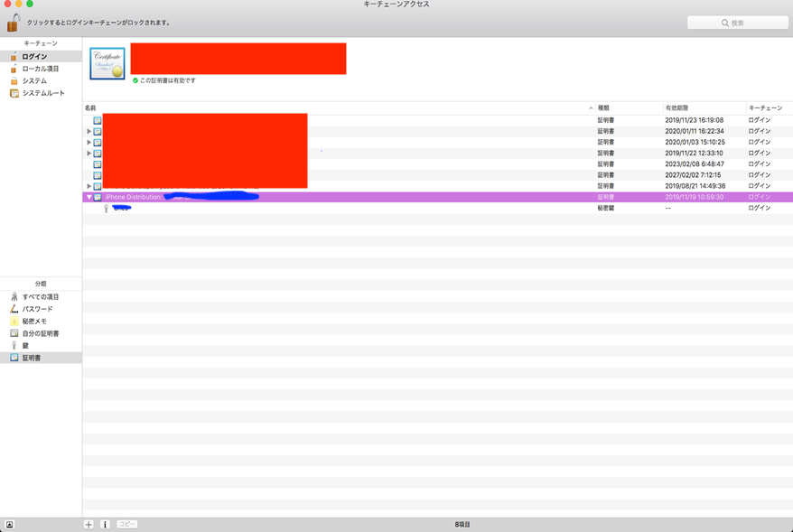Click the iPhone Distribution certificate icon
This screenshot has height=532, width=793.
point(98,197)
